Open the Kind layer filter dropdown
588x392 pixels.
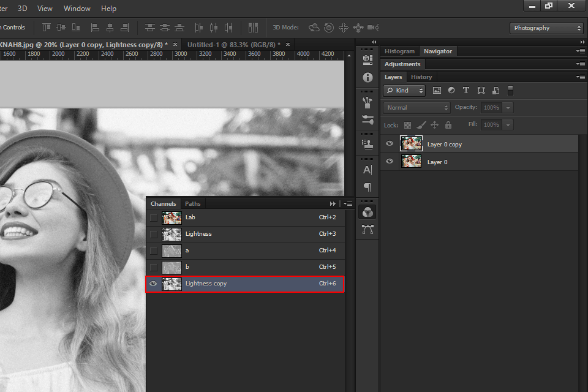(x=404, y=90)
